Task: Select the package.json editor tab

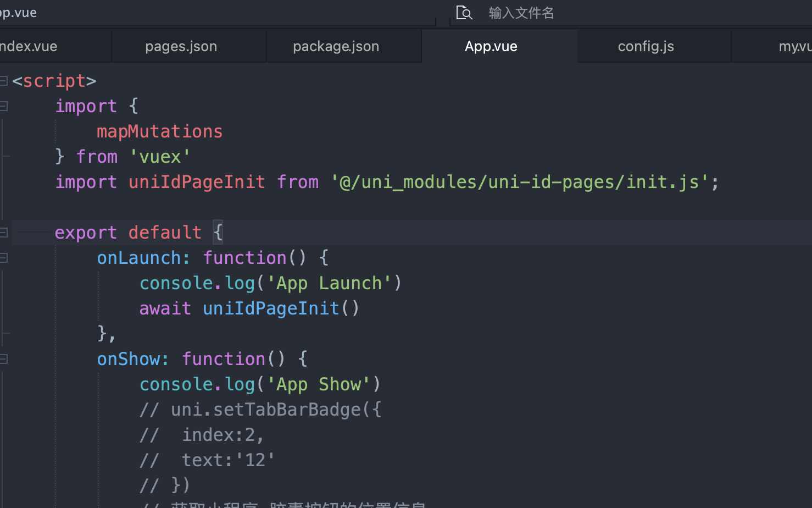Action: point(336,46)
